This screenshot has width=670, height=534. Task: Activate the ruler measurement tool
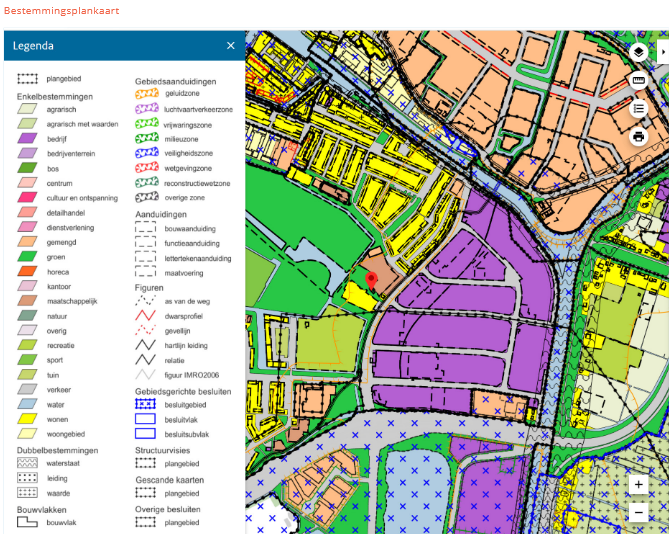[x=639, y=80]
